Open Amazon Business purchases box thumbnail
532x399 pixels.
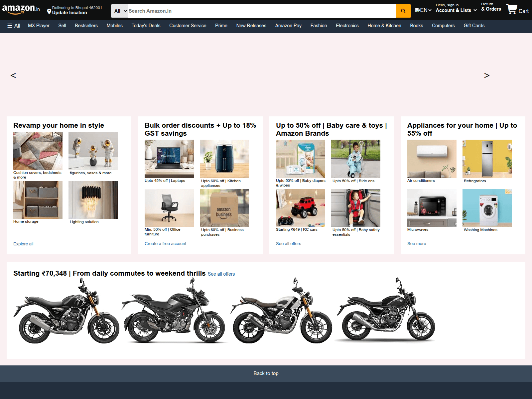224,208
